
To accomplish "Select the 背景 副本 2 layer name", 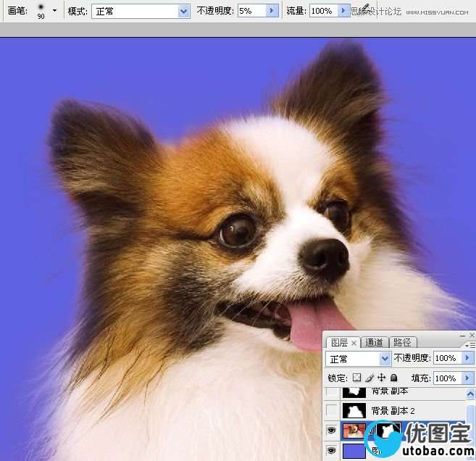I will point(393,411).
